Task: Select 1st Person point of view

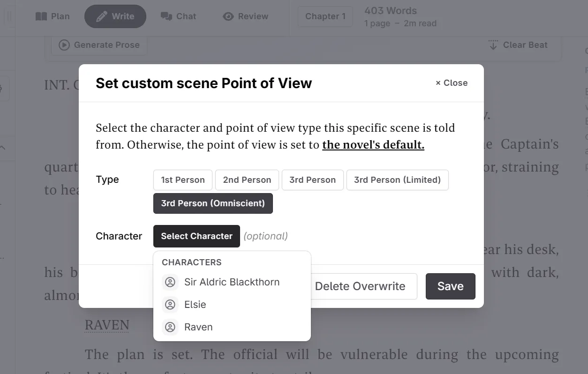Action: click(182, 180)
